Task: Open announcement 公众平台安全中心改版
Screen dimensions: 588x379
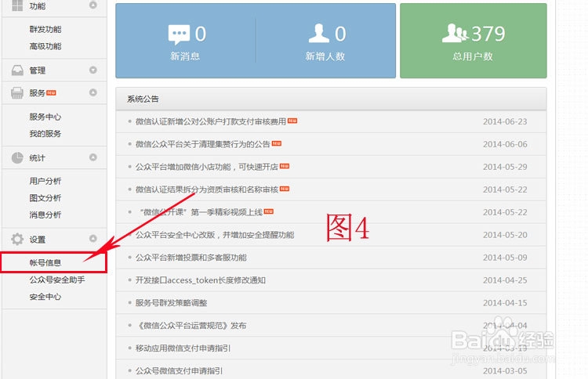Action: 215,235
